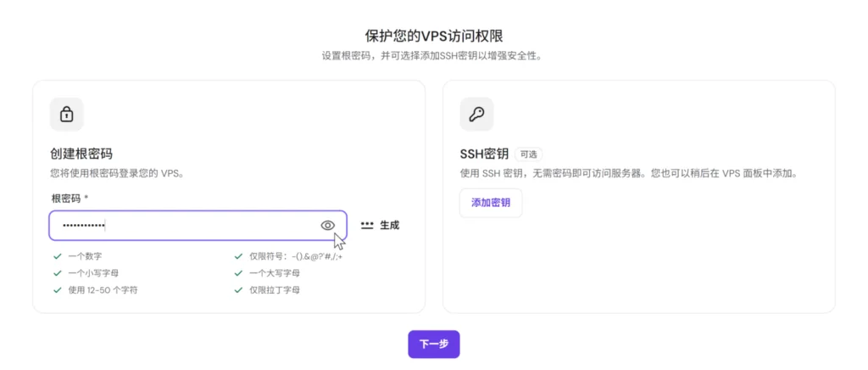Click the checkmark beside 仅限拉丁字母
The width and height of the screenshot is (868, 370).
238,289
